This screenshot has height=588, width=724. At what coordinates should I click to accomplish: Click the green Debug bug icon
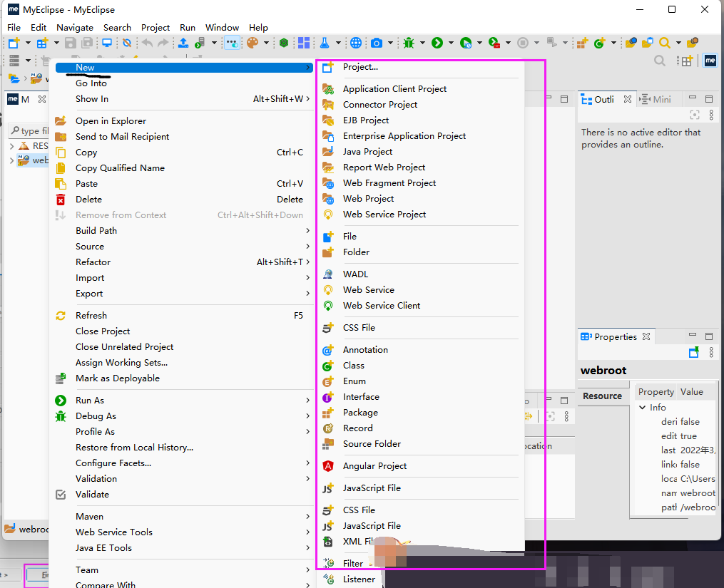point(409,43)
